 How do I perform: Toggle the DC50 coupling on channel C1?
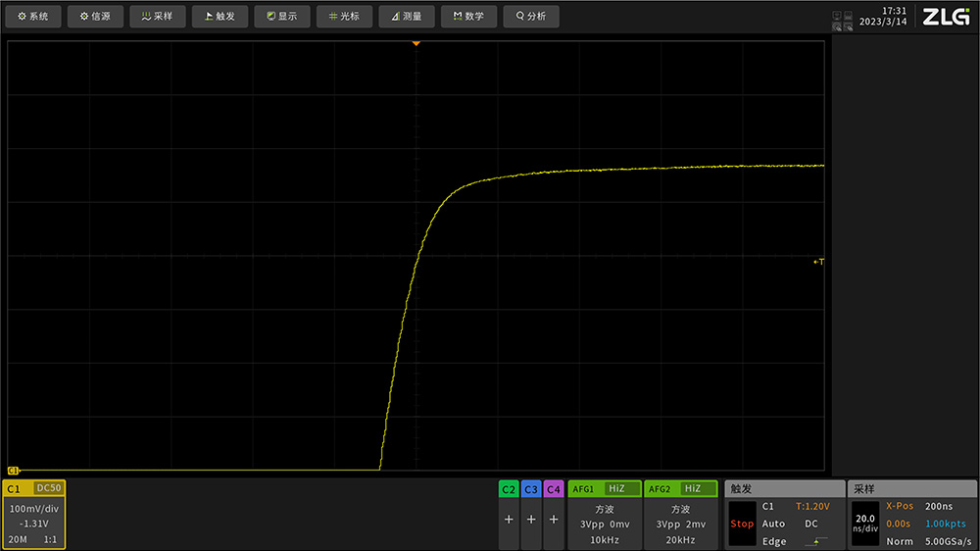click(49, 488)
